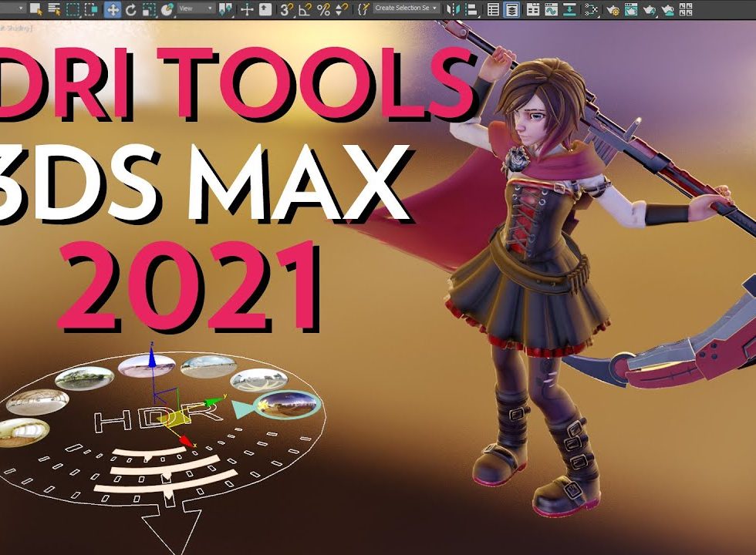Open Render Setup dialog

click(x=613, y=9)
